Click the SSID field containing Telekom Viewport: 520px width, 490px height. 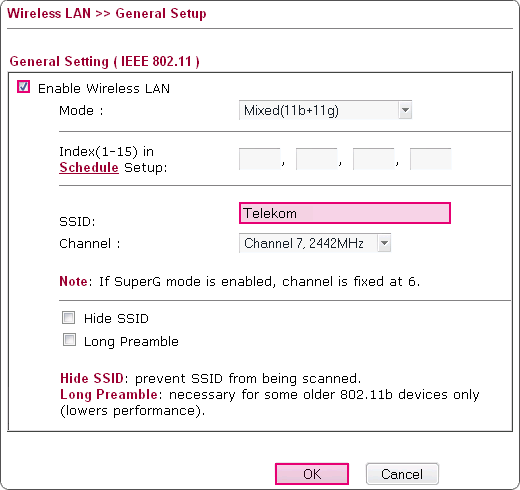pos(345,213)
